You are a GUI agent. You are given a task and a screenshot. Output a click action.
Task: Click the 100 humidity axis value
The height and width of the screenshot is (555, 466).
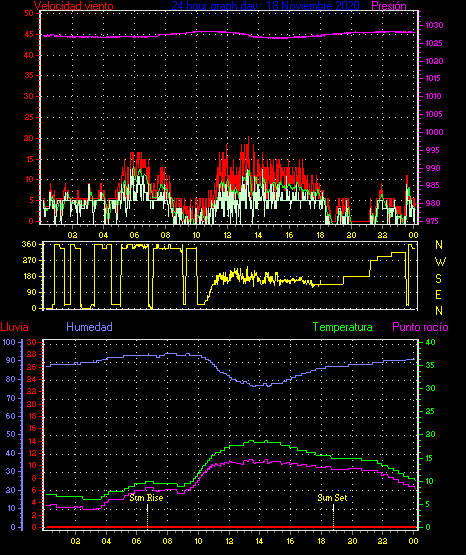[9, 342]
